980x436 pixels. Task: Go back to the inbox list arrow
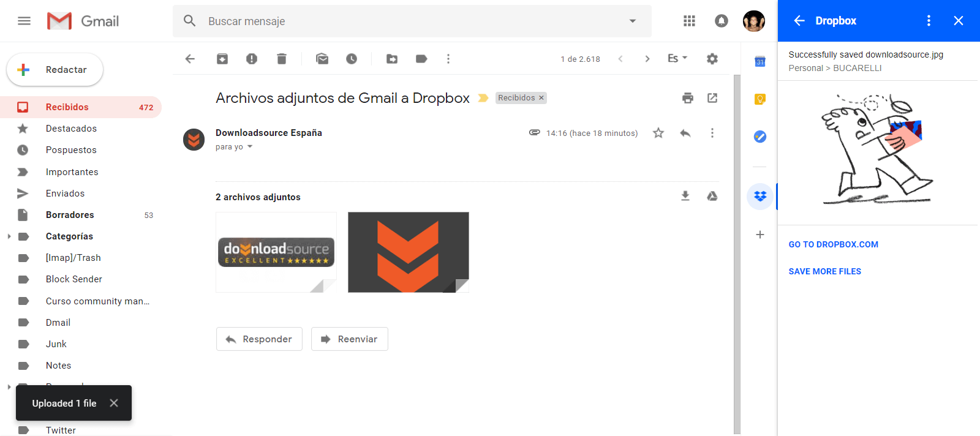point(190,59)
